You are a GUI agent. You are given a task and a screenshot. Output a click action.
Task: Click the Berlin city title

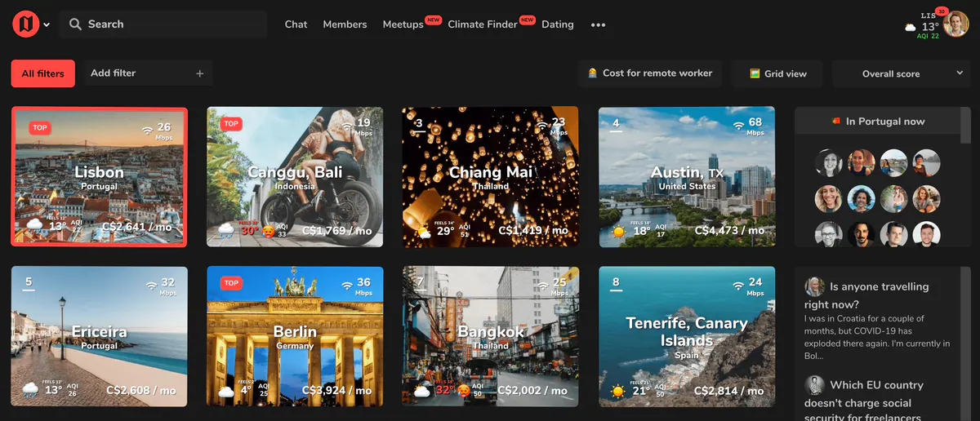(x=295, y=332)
